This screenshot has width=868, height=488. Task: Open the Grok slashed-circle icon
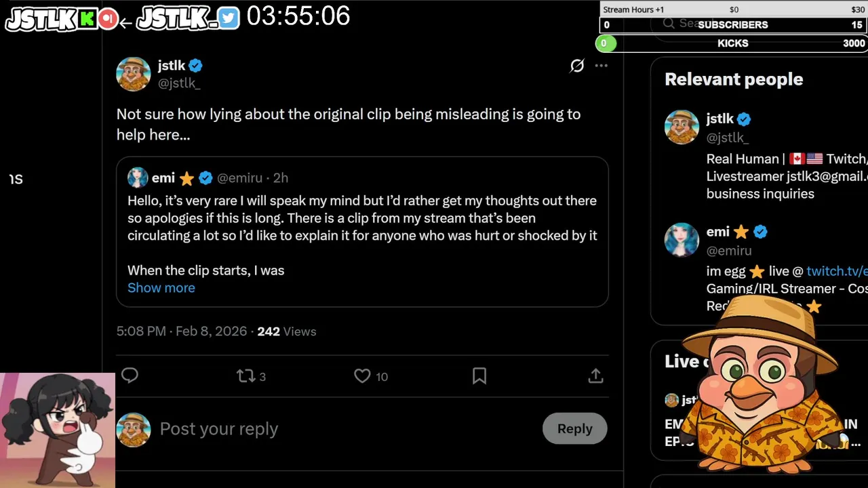click(x=576, y=66)
